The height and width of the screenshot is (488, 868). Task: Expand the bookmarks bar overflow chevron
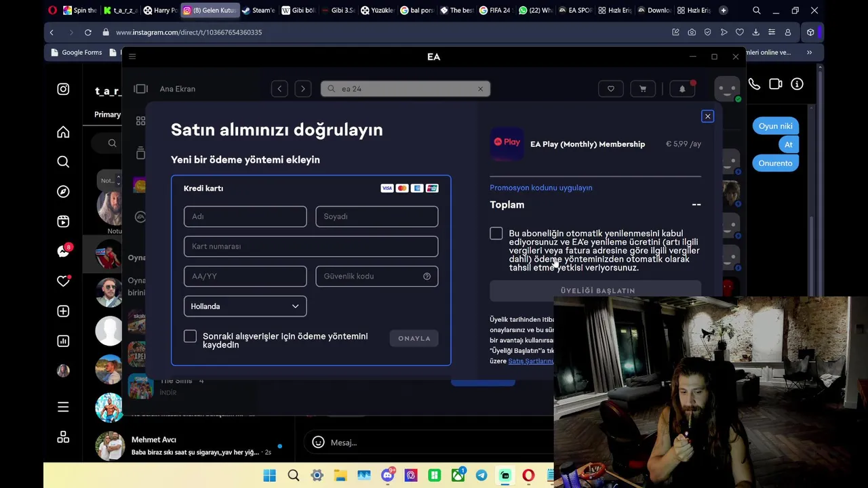[809, 52]
